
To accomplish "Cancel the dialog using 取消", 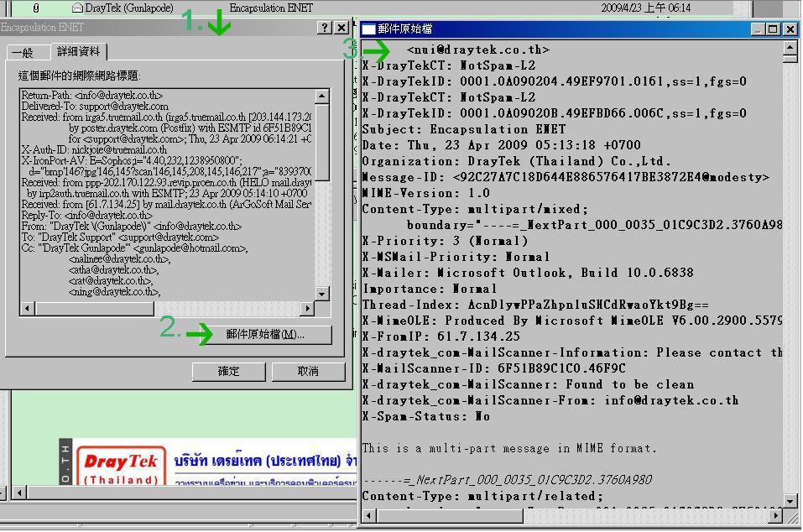I will tap(308, 371).
